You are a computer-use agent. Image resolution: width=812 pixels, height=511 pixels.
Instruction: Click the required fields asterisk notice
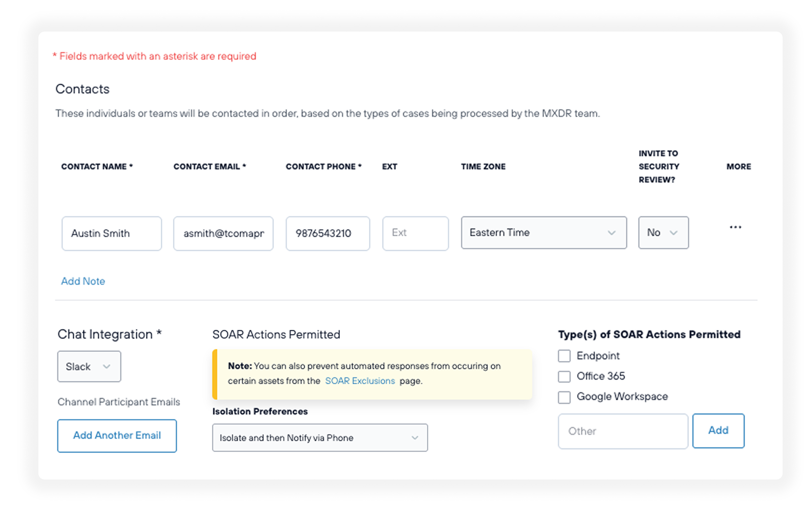(x=154, y=56)
